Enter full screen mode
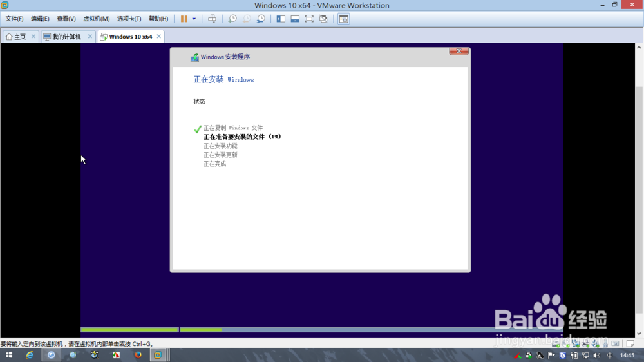The image size is (644, 362). point(309,19)
